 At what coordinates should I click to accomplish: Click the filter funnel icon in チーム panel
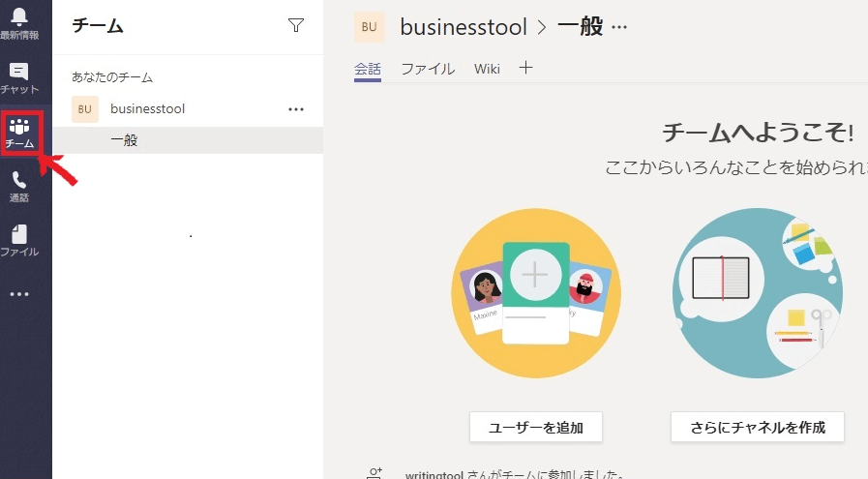tap(296, 26)
